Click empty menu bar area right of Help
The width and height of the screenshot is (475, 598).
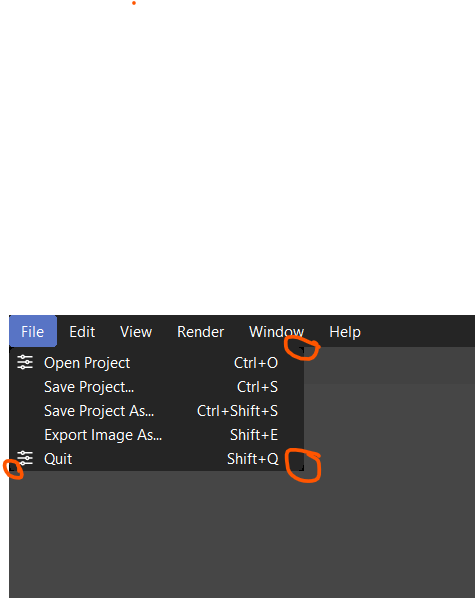[420, 331]
